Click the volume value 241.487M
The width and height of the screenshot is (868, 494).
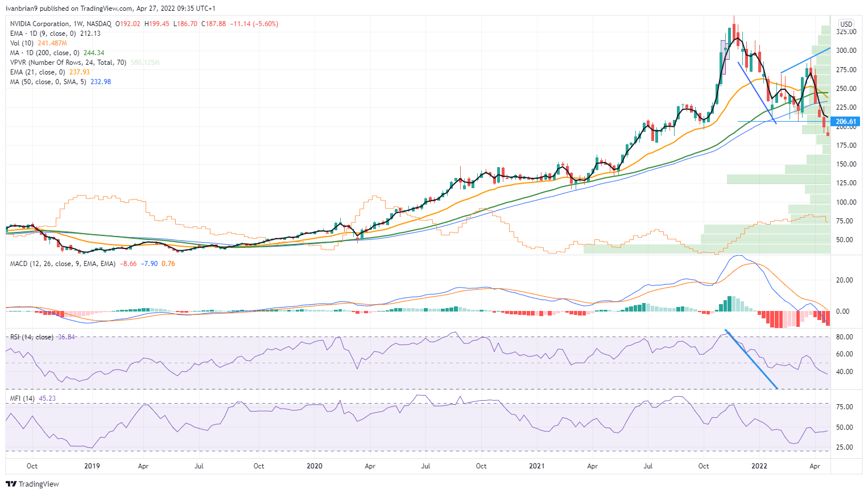[x=52, y=43]
